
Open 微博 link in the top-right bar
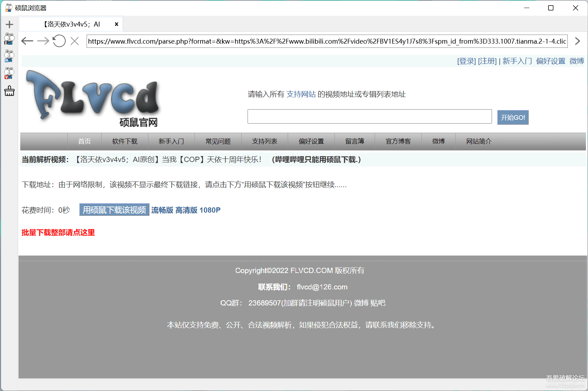coord(577,61)
